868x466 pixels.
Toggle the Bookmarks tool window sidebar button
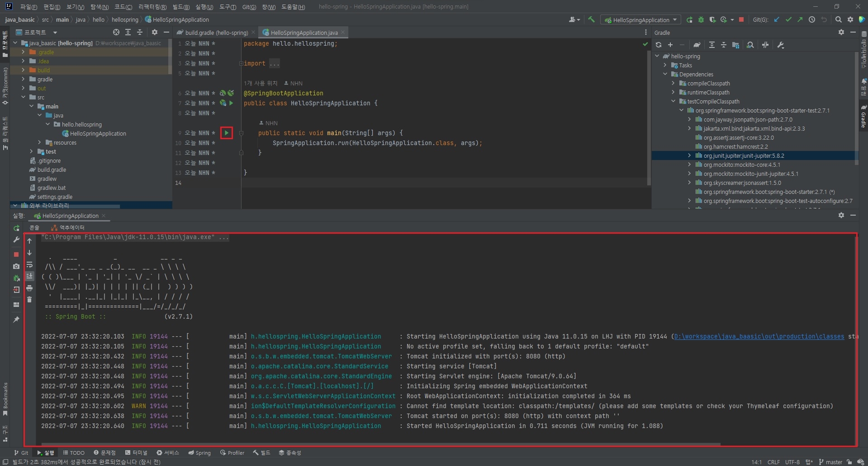5,400
